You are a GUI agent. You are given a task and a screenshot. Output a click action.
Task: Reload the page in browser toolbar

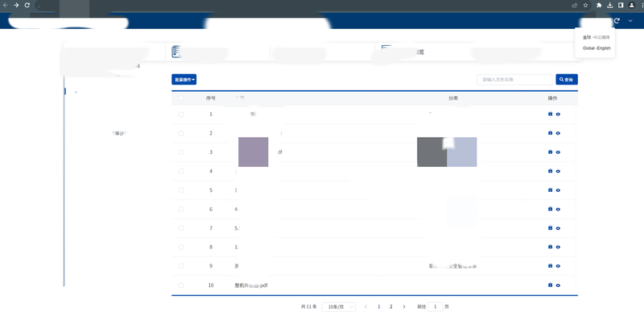(x=27, y=6)
